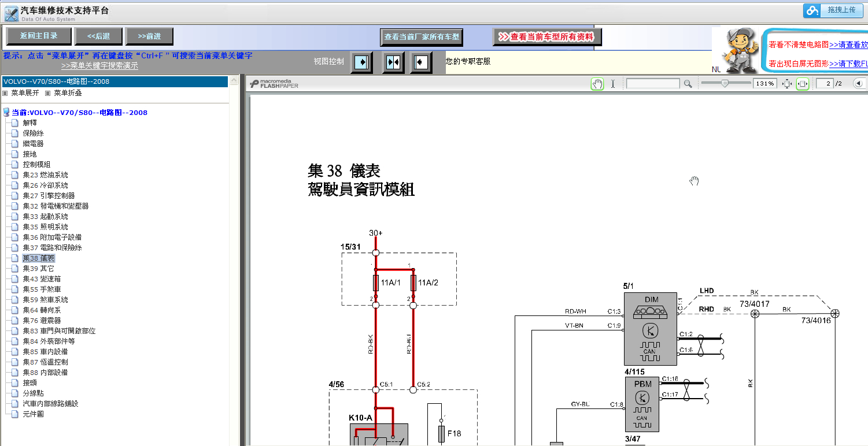This screenshot has height=446, width=868.
Task: Open 集83 車門與可開啟部位 tree item
Action: pos(60,331)
